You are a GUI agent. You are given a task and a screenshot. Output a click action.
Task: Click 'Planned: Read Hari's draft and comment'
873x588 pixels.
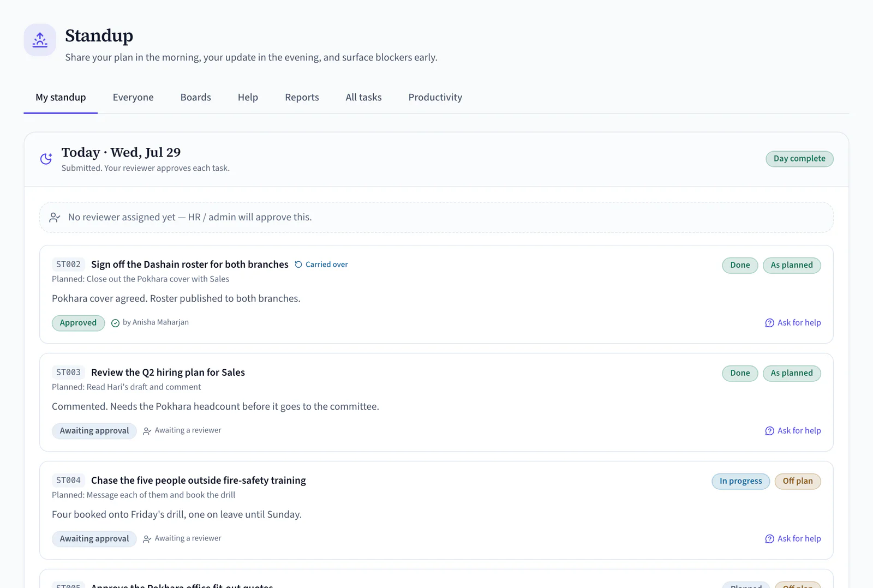(x=126, y=387)
